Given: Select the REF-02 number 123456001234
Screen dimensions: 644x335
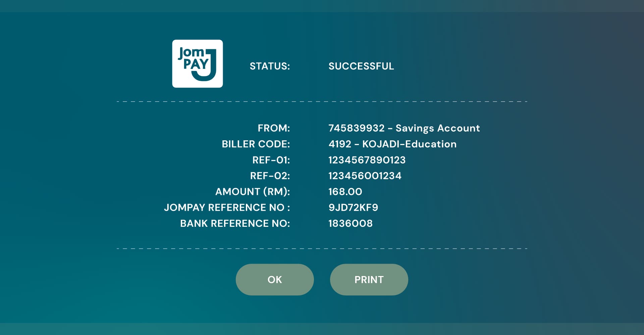Looking at the screenshot, I should (x=365, y=176).
